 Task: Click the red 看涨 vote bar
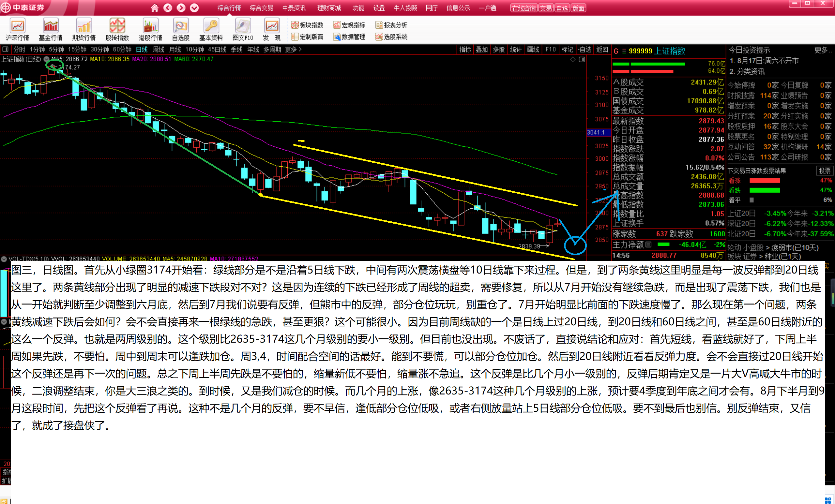[x=765, y=181]
